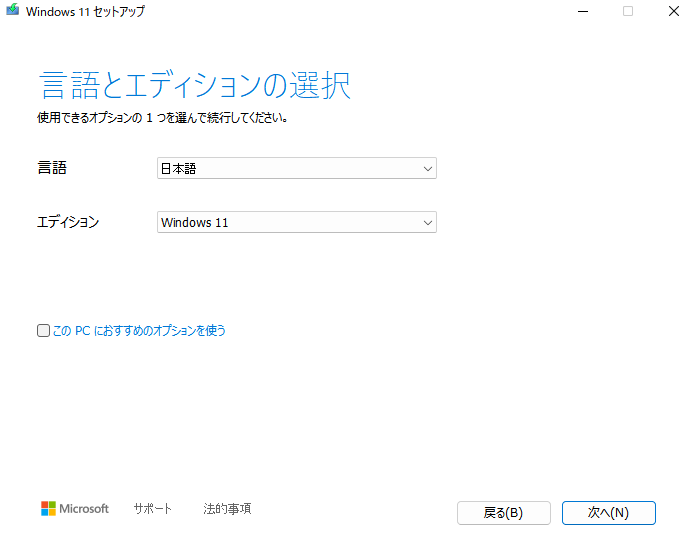Viewport: 693px width, 548px height.
Task: Click the Windows 11 セットアップ title bar text
Action: [x=85, y=11]
